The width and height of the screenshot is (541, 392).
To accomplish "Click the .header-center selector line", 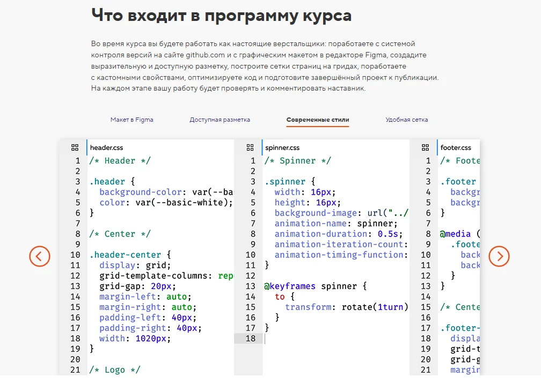I will (130, 255).
